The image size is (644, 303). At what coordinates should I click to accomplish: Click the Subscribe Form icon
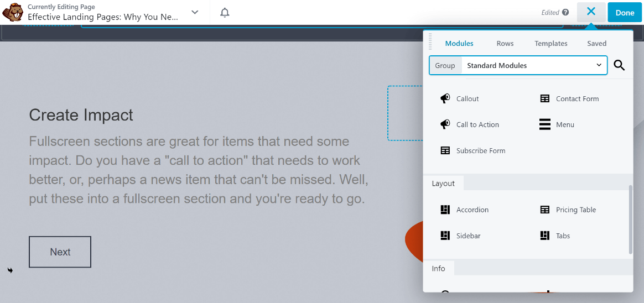[445, 151]
